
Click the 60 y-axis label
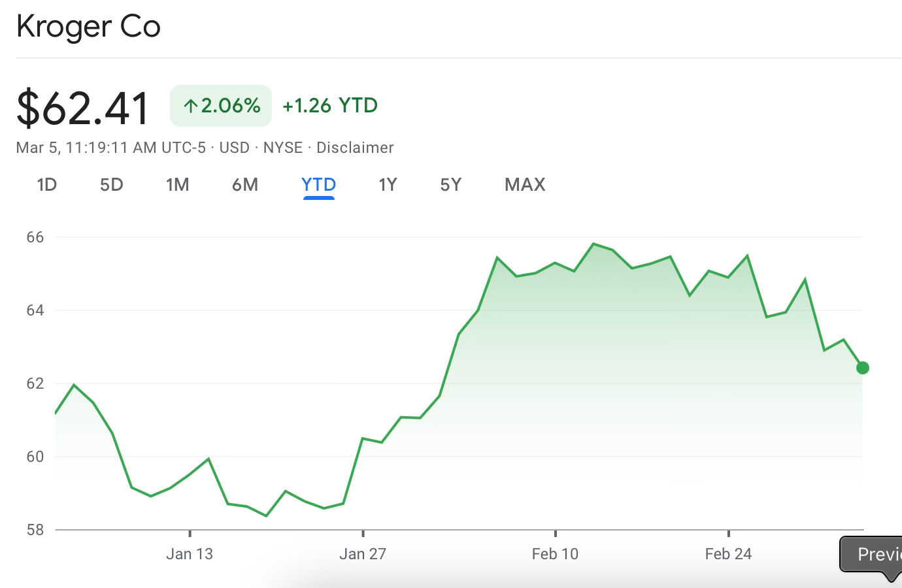(35, 457)
